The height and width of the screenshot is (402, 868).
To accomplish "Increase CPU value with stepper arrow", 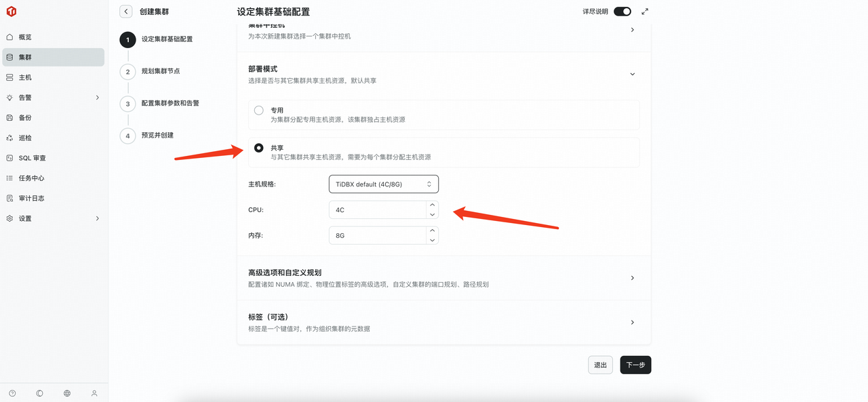I will point(432,205).
